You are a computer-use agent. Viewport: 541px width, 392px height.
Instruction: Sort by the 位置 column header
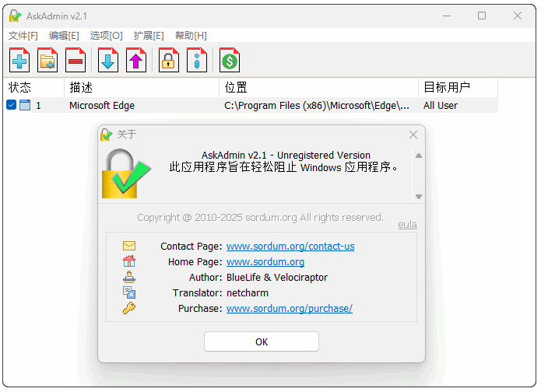(x=318, y=88)
